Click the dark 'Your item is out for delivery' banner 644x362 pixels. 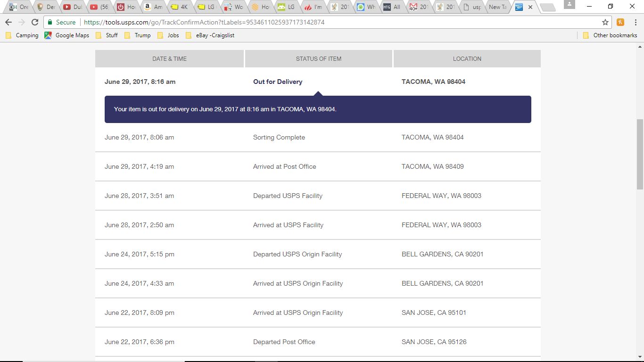(318, 109)
